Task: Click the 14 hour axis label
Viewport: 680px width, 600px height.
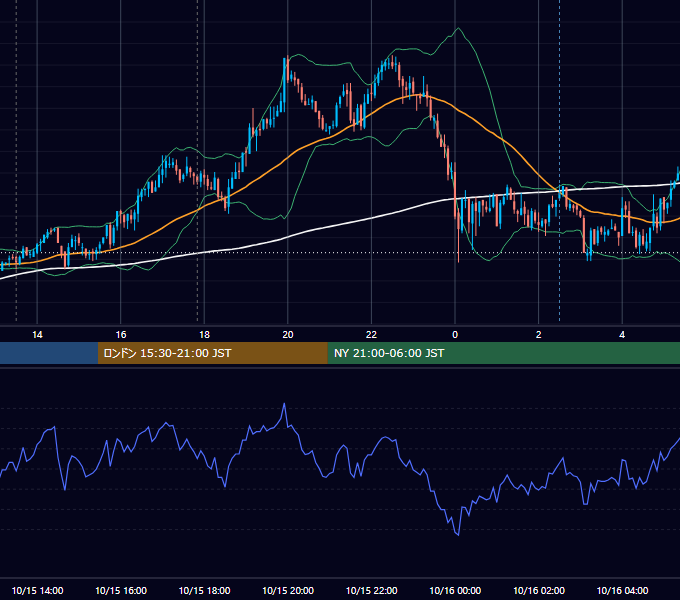Action: (37, 335)
